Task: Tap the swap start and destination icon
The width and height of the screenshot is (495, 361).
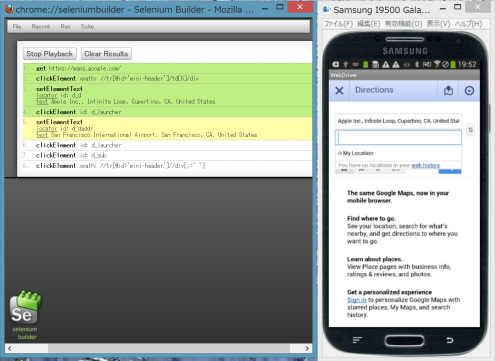Action: coord(470,130)
